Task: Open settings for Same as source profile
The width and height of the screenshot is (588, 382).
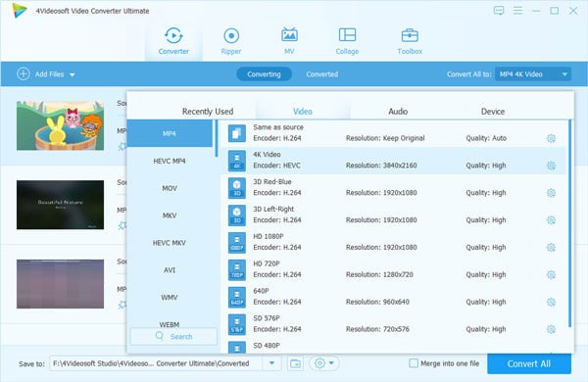Action: pyautogui.click(x=551, y=138)
